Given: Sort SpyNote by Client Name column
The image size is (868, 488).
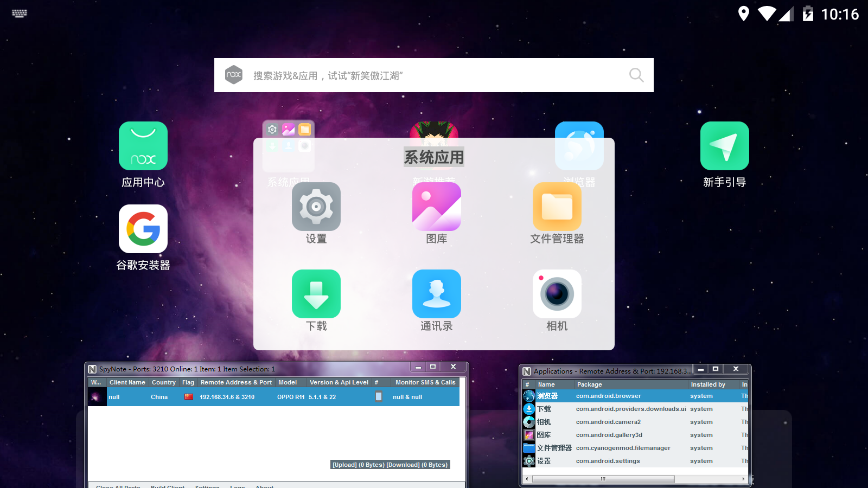Looking at the screenshot, I should 127,382.
